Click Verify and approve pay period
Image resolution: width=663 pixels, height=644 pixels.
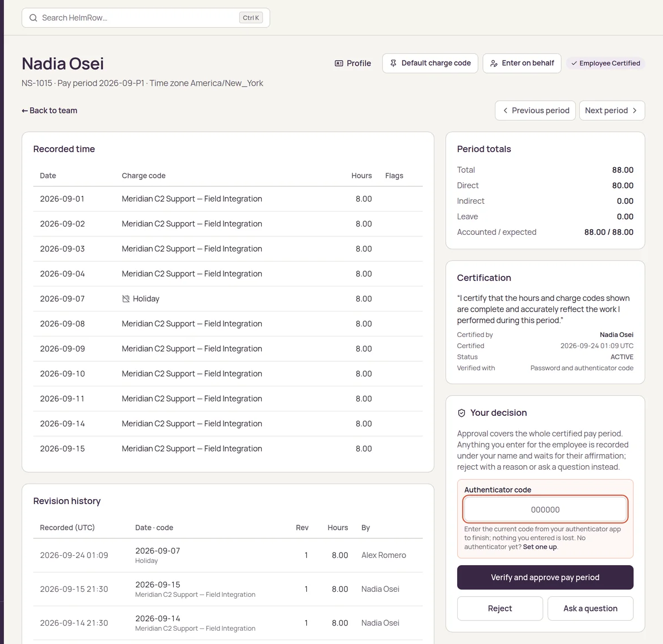pyautogui.click(x=545, y=577)
